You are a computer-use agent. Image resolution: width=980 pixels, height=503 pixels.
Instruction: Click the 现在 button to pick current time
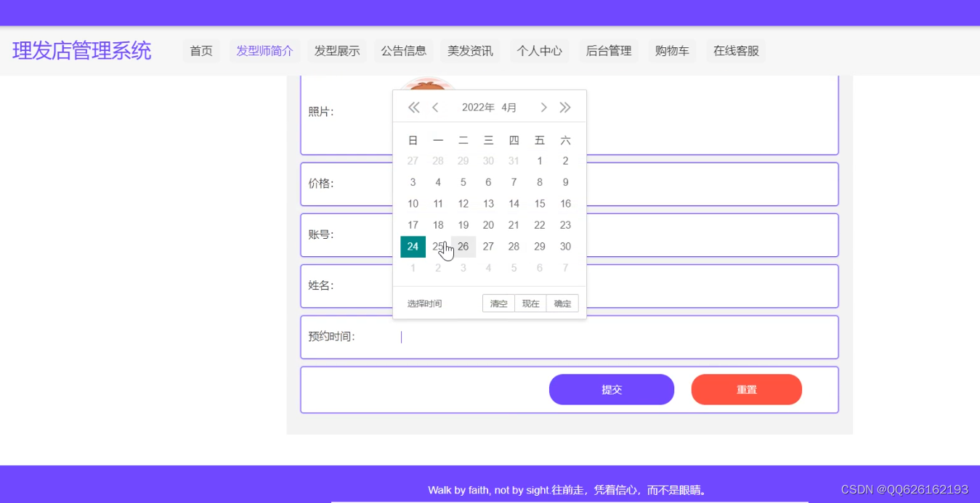tap(530, 303)
